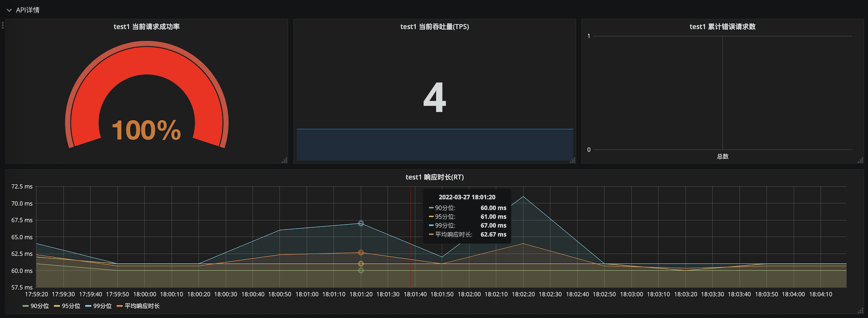Click the 18:04:10 time axis label

tap(821, 294)
